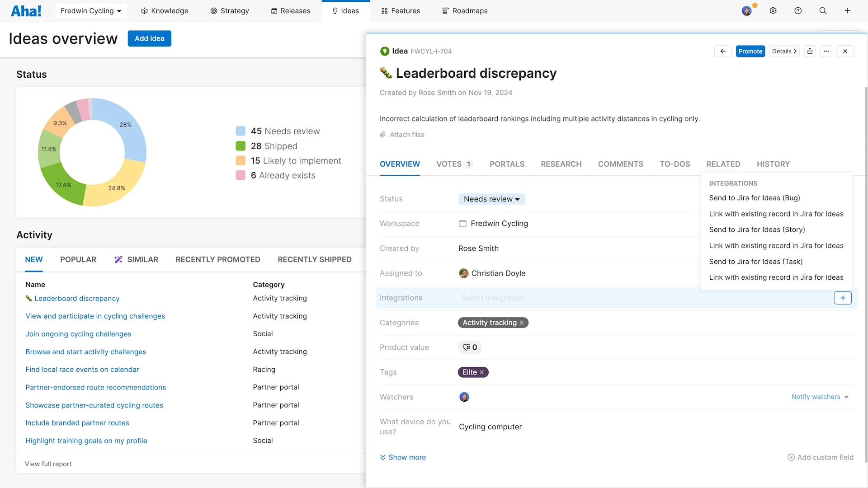Click the blue Needs review legend swatch
The image size is (868, 488).
[241, 131]
